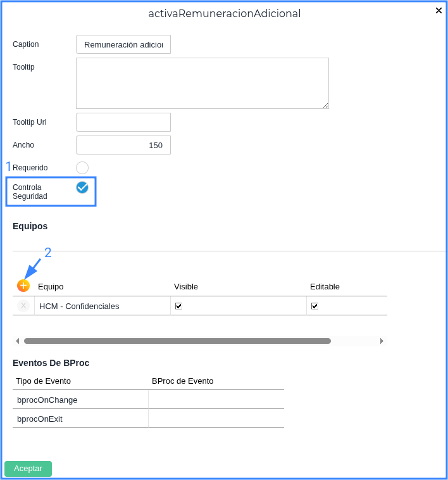
Task: Focus the Tooltip text area
Action: [202, 83]
